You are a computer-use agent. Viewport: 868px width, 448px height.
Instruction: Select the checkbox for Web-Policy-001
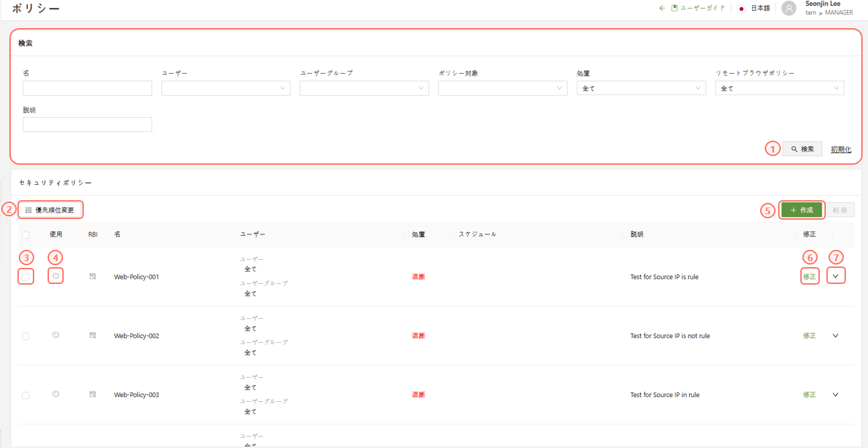point(25,277)
